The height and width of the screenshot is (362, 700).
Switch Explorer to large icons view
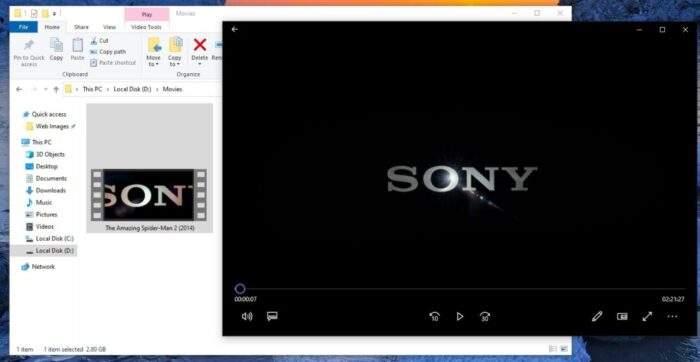coord(564,349)
